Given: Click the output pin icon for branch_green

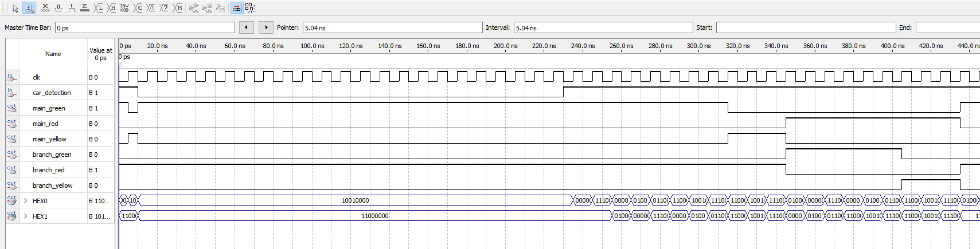Looking at the screenshot, I should [x=12, y=154].
